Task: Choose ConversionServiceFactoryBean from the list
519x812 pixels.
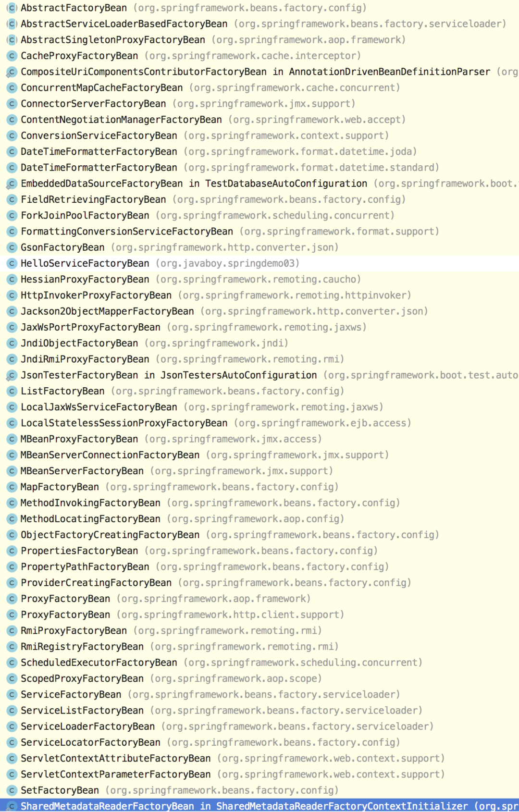Action: point(259,135)
